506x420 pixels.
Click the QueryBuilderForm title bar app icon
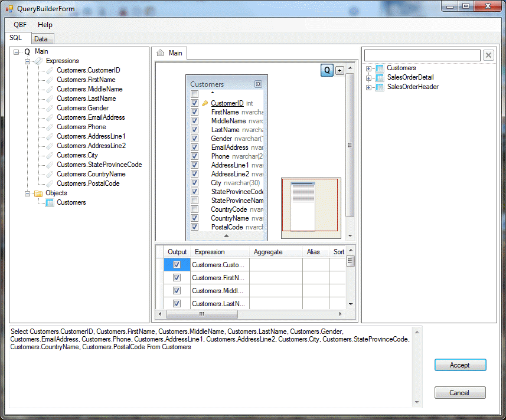(x=9, y=9)
